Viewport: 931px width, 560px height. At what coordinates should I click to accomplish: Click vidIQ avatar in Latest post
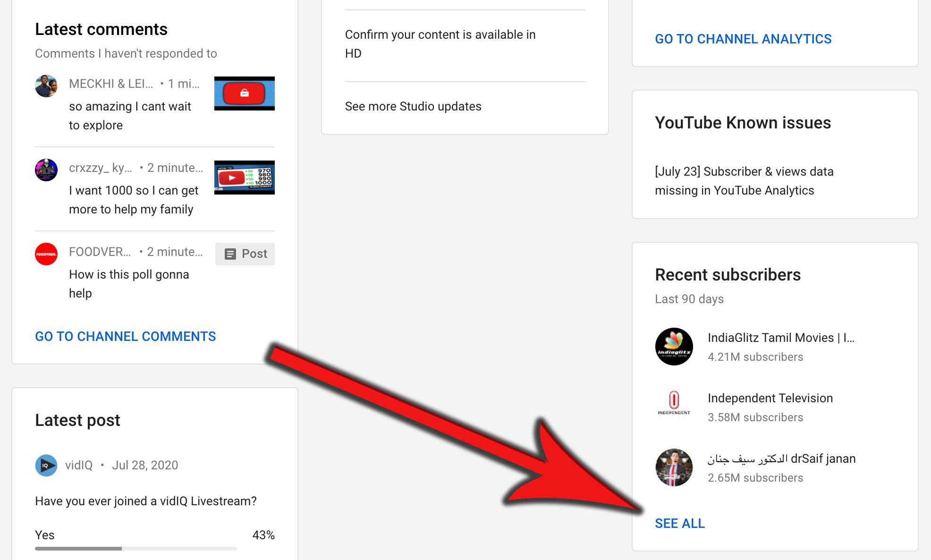click(x=46, y=465)
